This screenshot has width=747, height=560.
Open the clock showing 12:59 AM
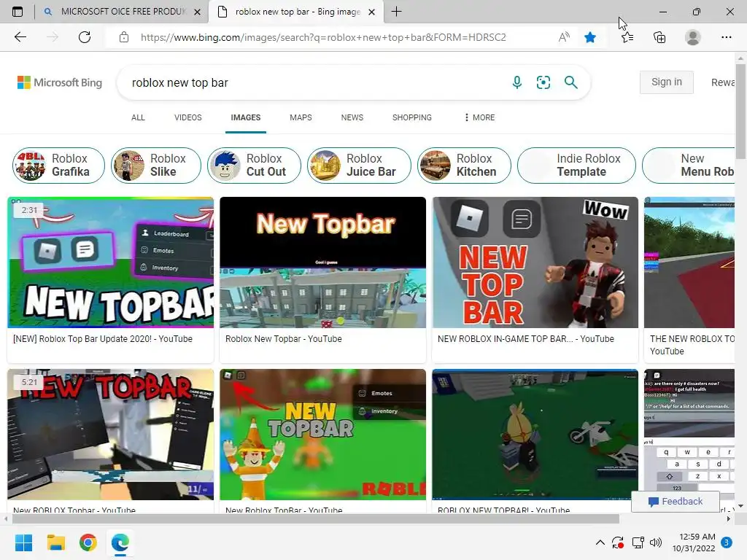(694, 542)
